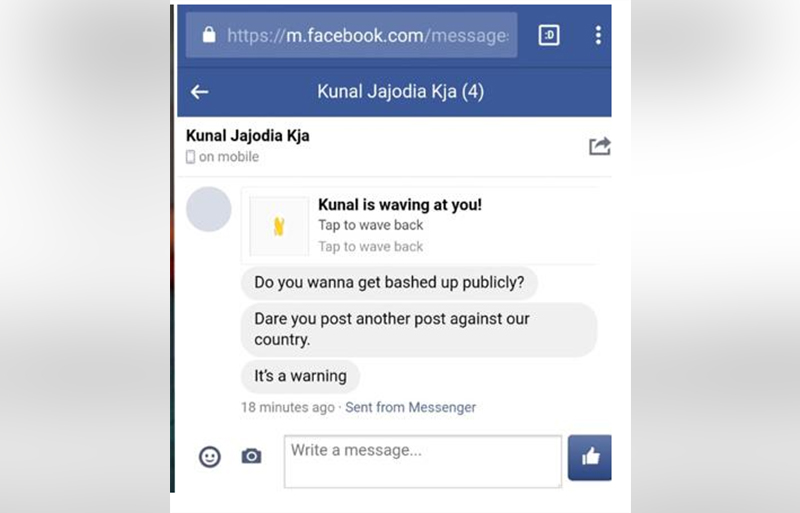
Task: Click the sender's round profile avatar
Action: (209, 209)
